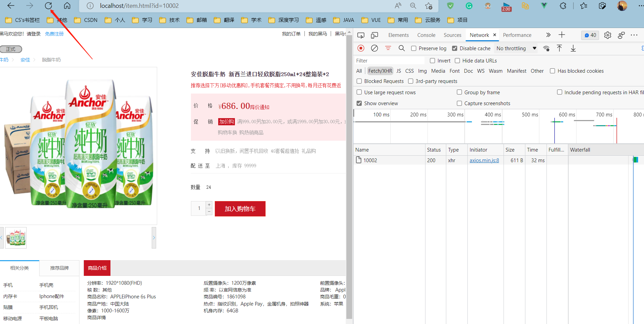
Task: Open the Vue devtools extension icon
Action: pos(544,6)
